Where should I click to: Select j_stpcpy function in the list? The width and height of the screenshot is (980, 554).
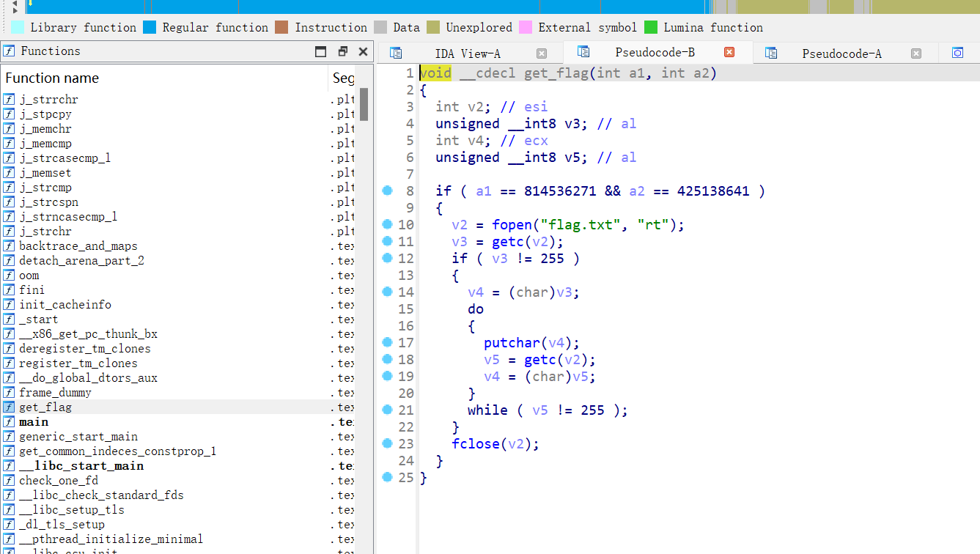[x=178, y=114]
